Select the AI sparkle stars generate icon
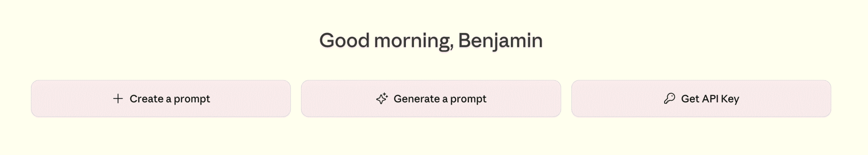Screen dimensions: 868x155 point(382,98)
